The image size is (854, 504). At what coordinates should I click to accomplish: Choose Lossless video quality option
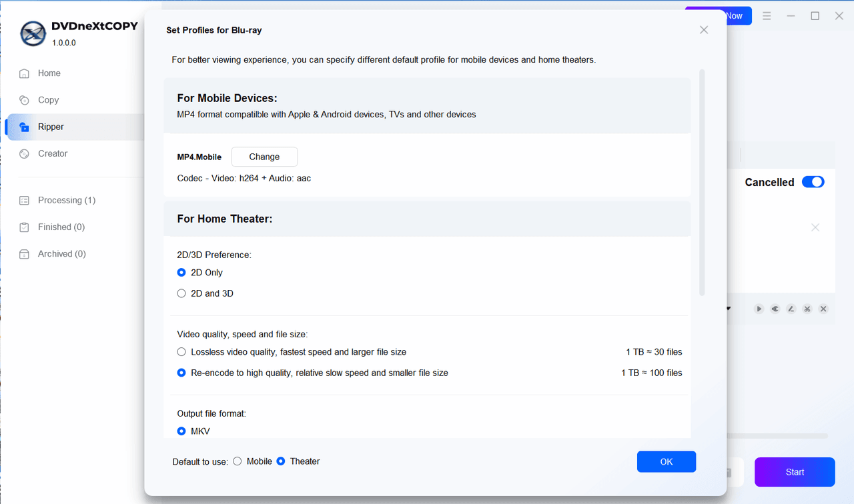[x=292, y=352]
